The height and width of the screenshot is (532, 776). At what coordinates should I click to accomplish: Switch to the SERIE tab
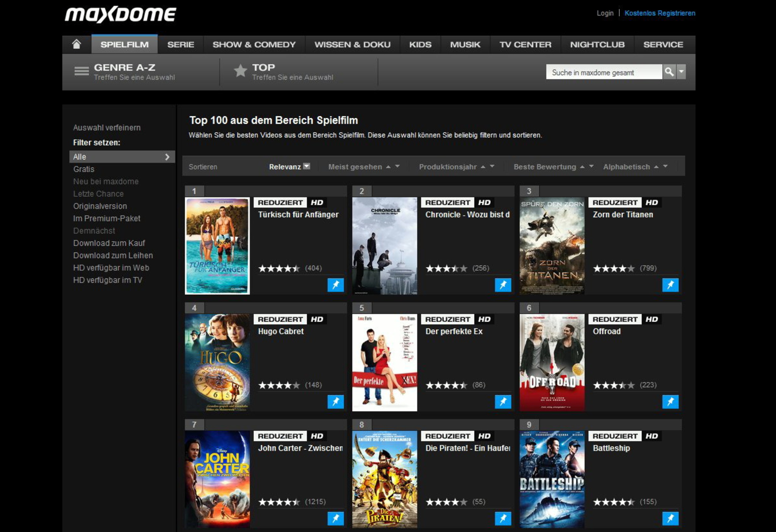click(181, 44)
